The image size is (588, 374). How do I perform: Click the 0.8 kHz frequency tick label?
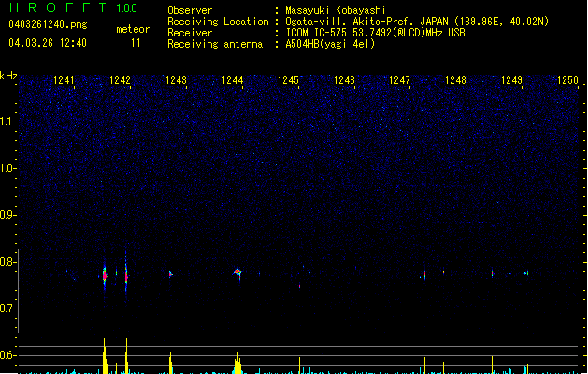point(7,262)
